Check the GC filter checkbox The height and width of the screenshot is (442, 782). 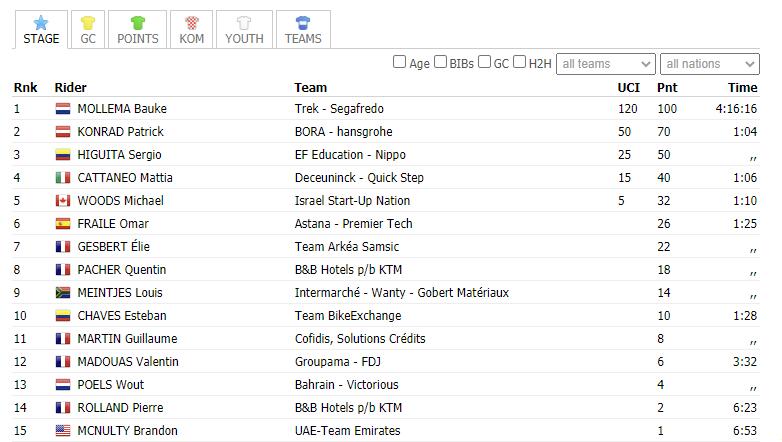coord(484,62)
